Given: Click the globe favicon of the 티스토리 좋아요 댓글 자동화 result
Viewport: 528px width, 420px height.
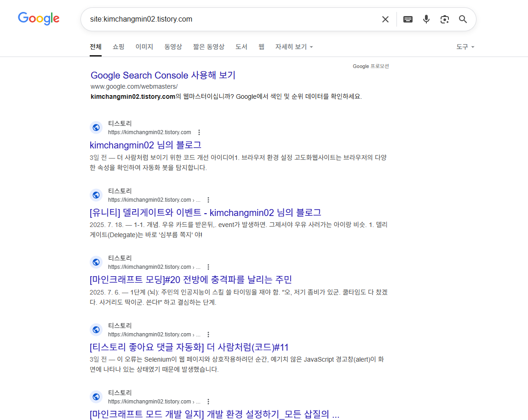Looking at the screenshot, I should (x=96, y=329).
